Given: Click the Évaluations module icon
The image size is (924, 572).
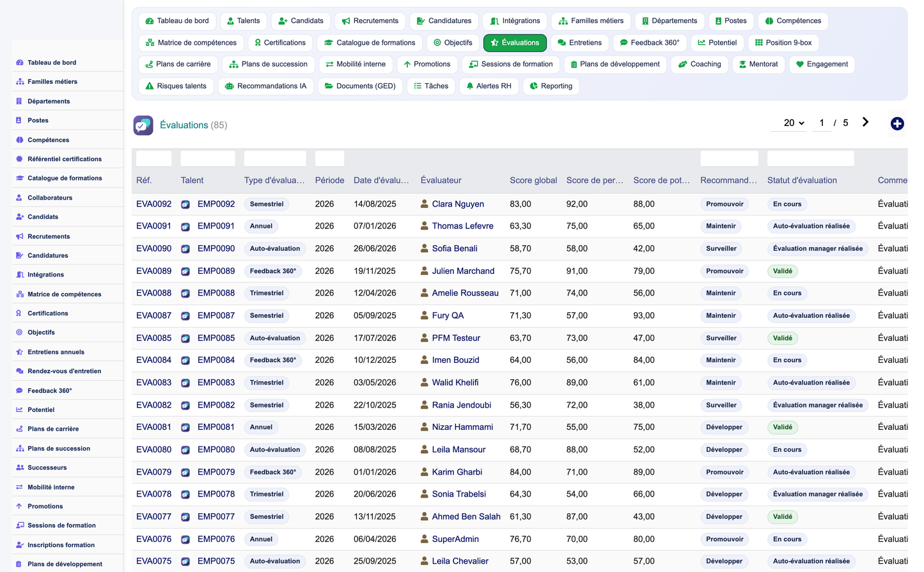Looking at the screenshot, I should [143, 125].
